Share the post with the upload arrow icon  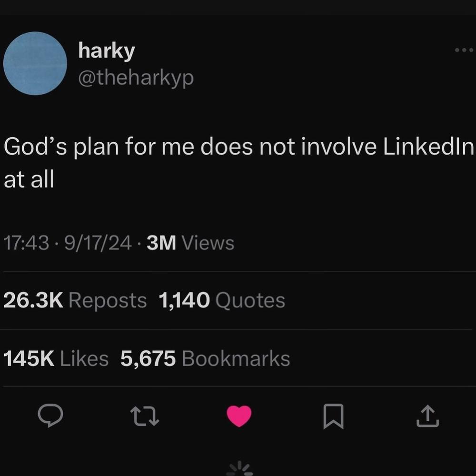tap(428, 416)
